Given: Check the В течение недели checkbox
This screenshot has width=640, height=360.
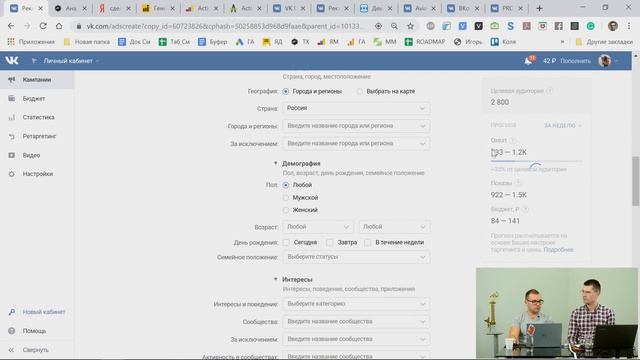Looking at the screenshot, I should point(368,242).
